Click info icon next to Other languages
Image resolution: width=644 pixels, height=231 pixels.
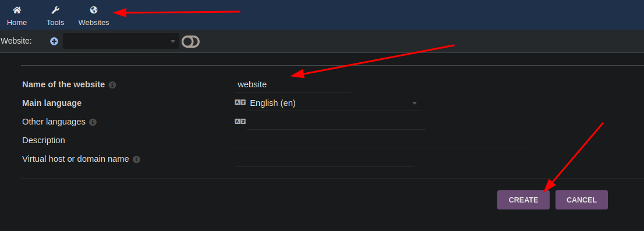[93, 122]
